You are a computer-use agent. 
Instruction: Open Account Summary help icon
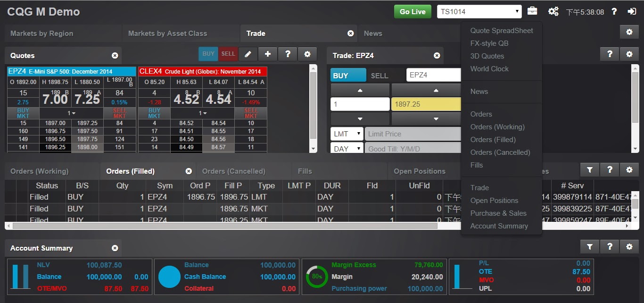(609, 247)
